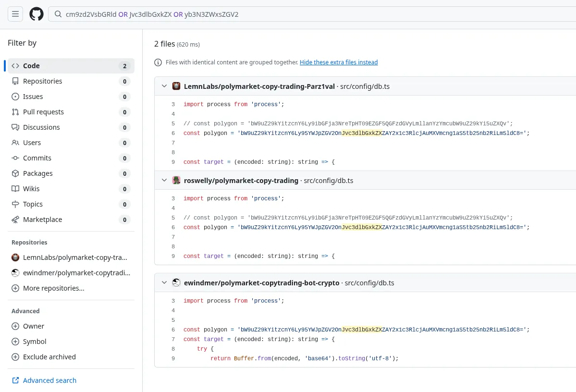Select the Wikis filter icon

click(x=17, y=189)
